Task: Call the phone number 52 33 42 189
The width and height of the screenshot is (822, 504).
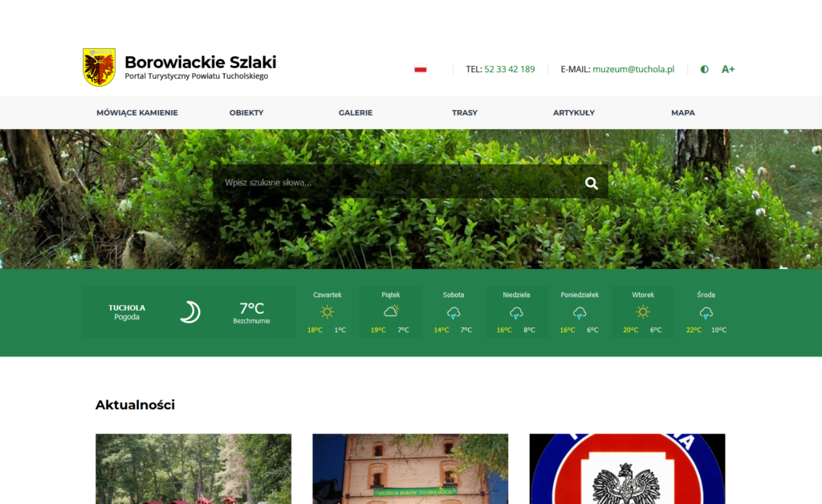Action: click(x=510, y=69)
